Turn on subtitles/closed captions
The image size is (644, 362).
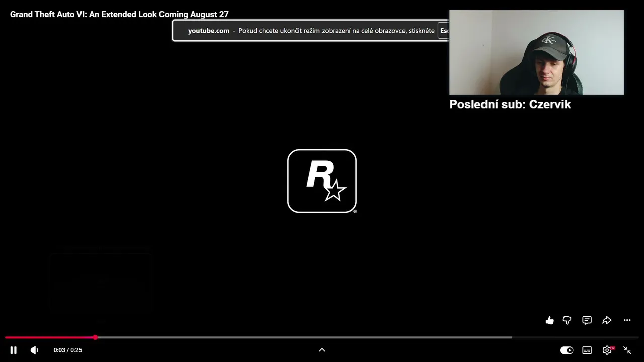point(587,350)
